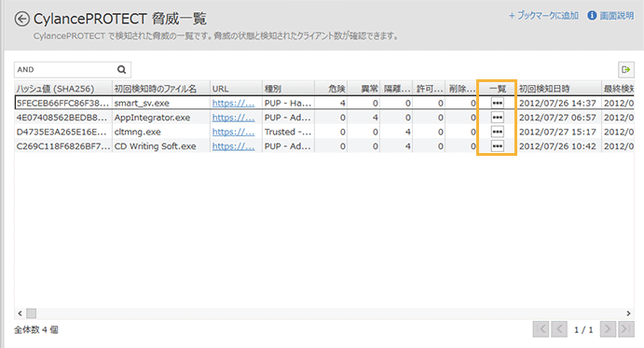The width and height of the screenshot is (644, 348).
Task: Click date 2012/07/27 06:57
Action: click(557, 118)
